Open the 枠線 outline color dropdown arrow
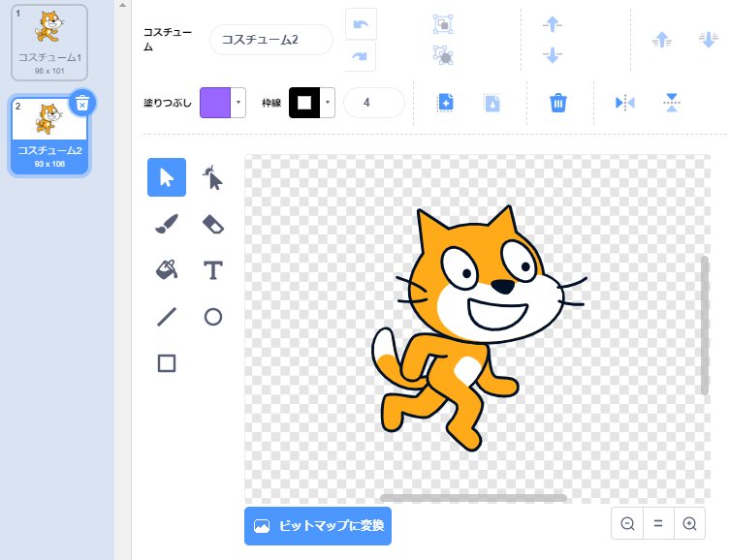Screen dimensions: 729x560 [328, 103]
